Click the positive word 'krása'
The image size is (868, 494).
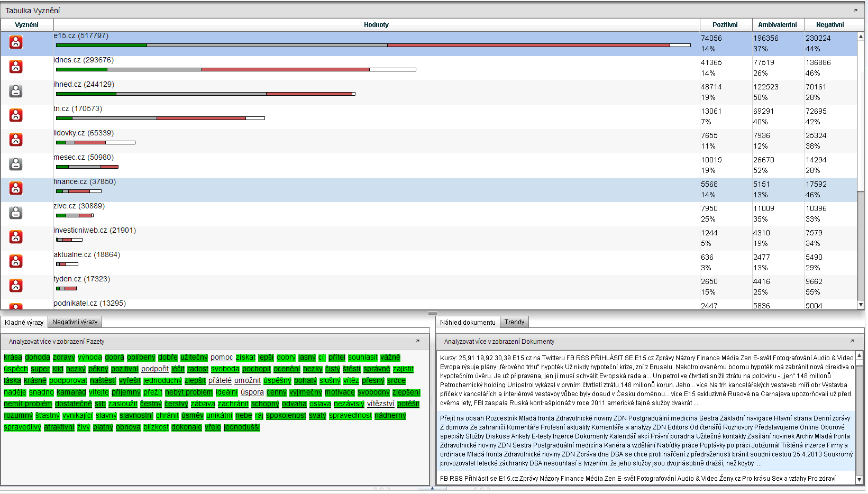[x=13, y=358]
